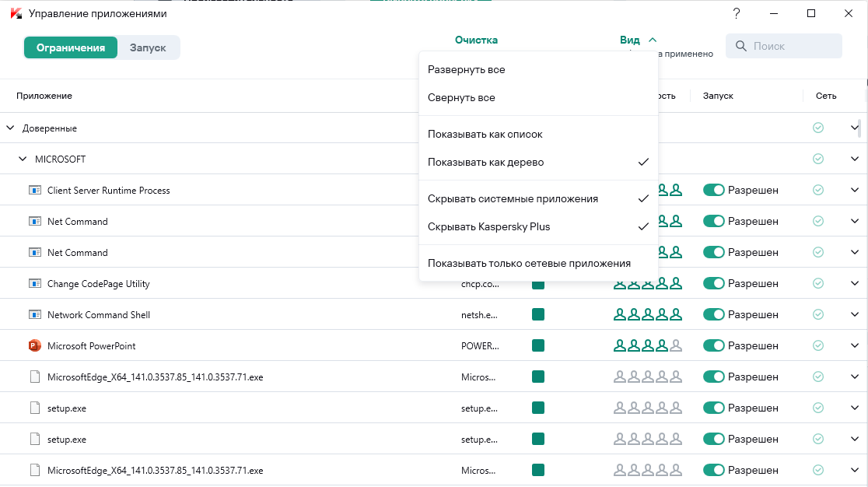Collapse the MICROSOFT tree node

point(23,159)
